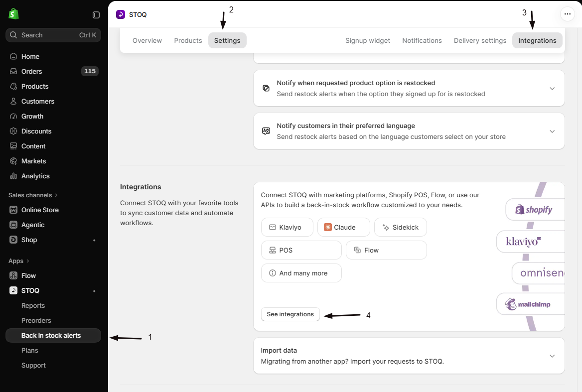The width and height of the screenshot is (582, 392).
Task: Click the Claude integration button
Action: (x=343, y=227)
